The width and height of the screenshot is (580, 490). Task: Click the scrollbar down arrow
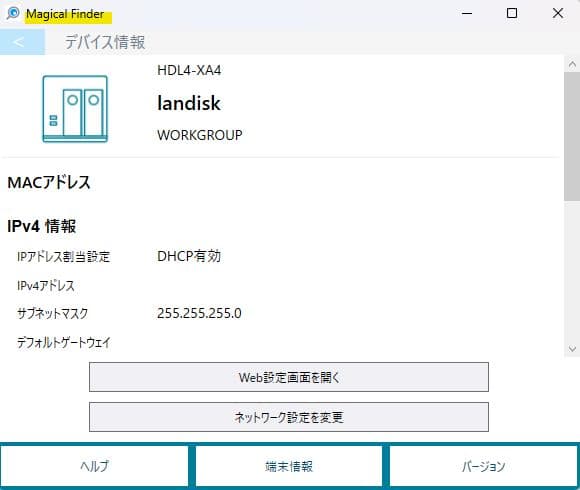point(572,348)
